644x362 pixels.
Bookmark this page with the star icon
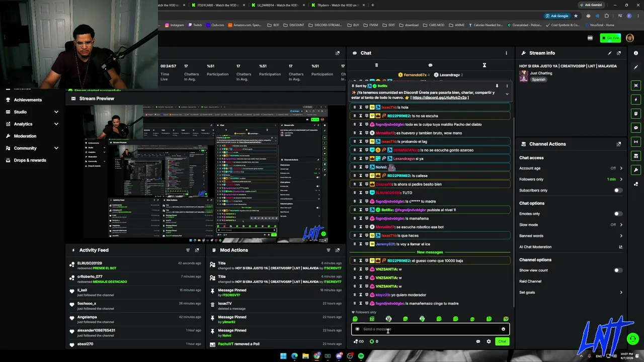(x=576, y=16)
